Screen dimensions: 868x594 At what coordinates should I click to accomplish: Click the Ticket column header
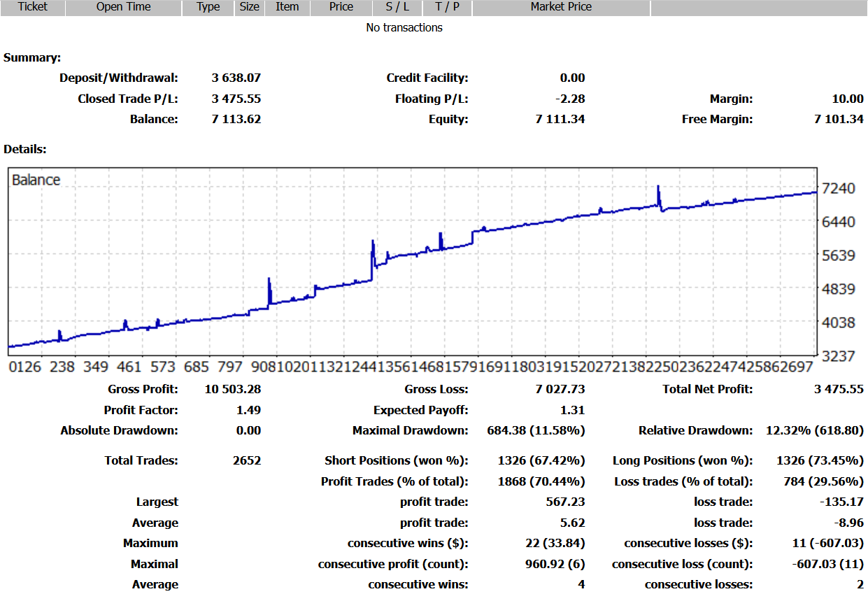tap(33, 8)
